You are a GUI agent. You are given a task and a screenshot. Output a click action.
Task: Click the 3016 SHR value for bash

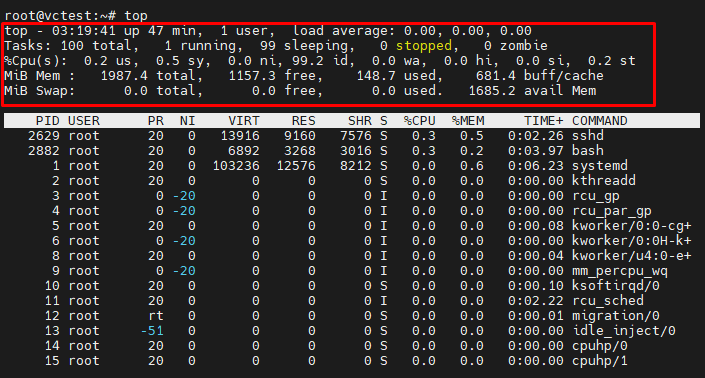click(x=356, y=151)
